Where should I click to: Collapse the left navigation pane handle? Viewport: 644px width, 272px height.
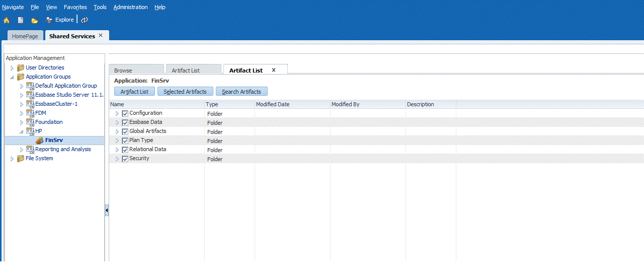point(107,211)
